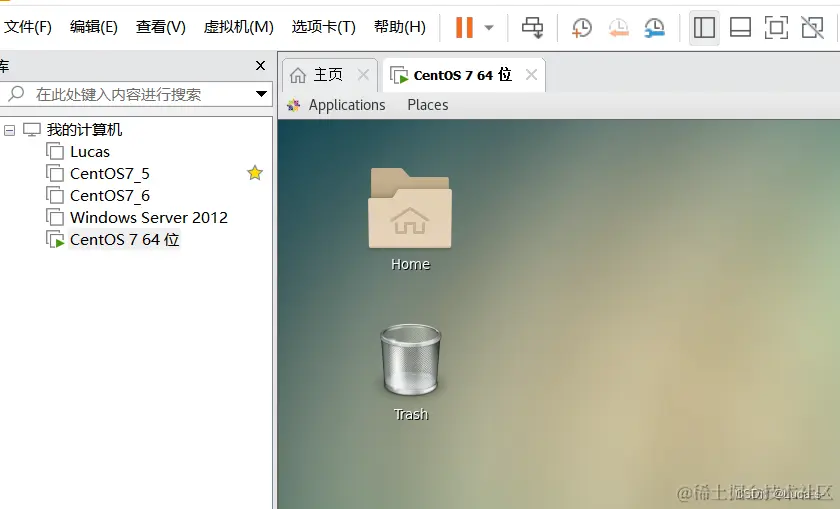Click the VM icon beside Windows Server 2012
The image size is (840, 509).
55,218
